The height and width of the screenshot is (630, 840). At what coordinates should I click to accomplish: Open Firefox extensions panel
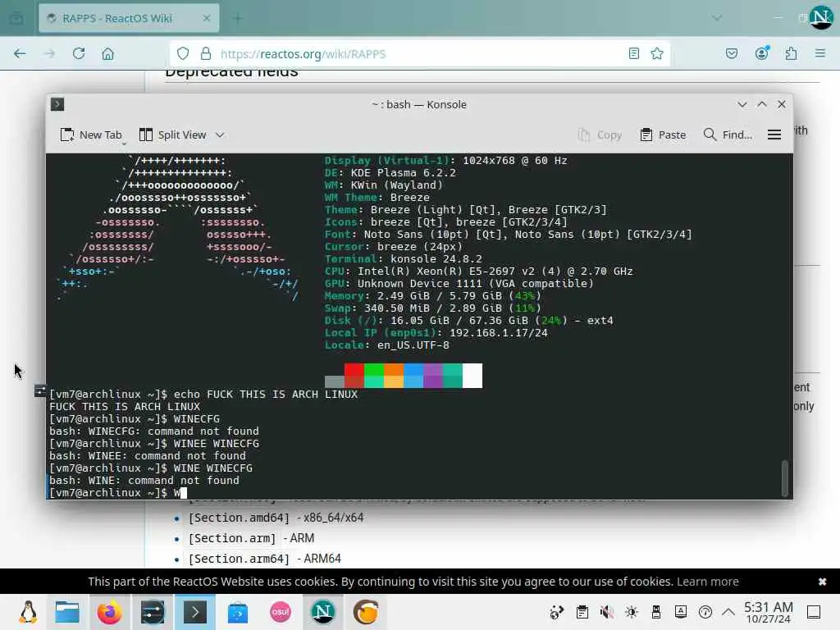tap(791, 53)
